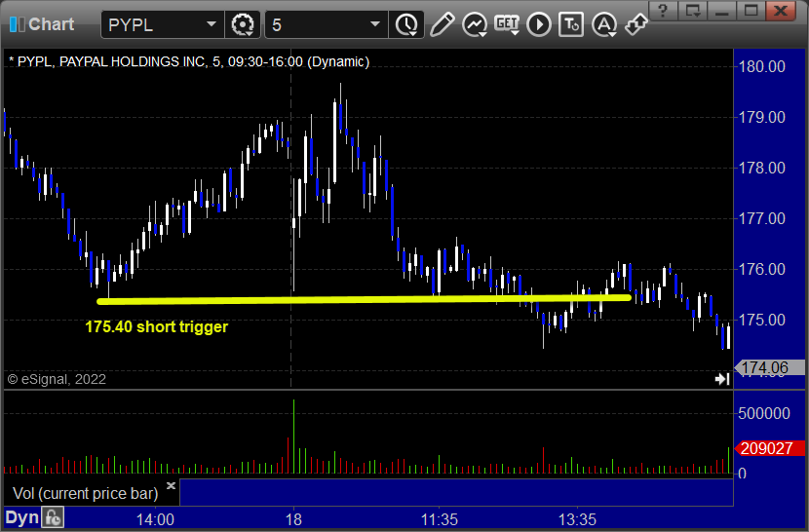809x532 pixels.
Task: Select the text annotation tool
Action: click(x=571, y=24)
